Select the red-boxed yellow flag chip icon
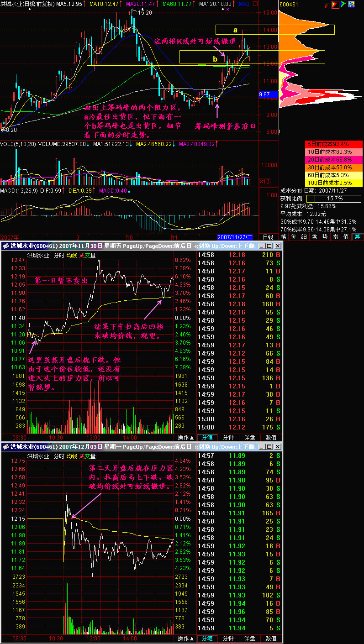Image resolution: width=364 pixels, height=644 pixels. click(335, 5)
